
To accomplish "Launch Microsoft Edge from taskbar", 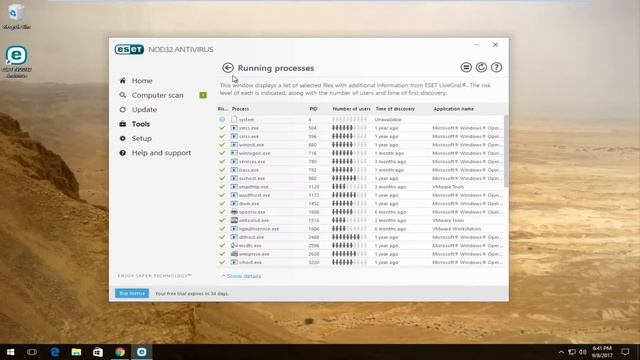I will [x=55, y=352].
